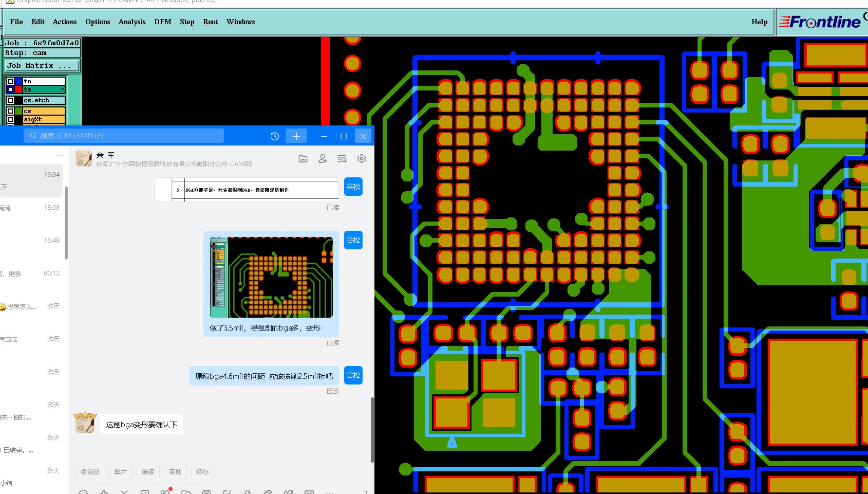Open the Options menu

(x=98, y=22)
